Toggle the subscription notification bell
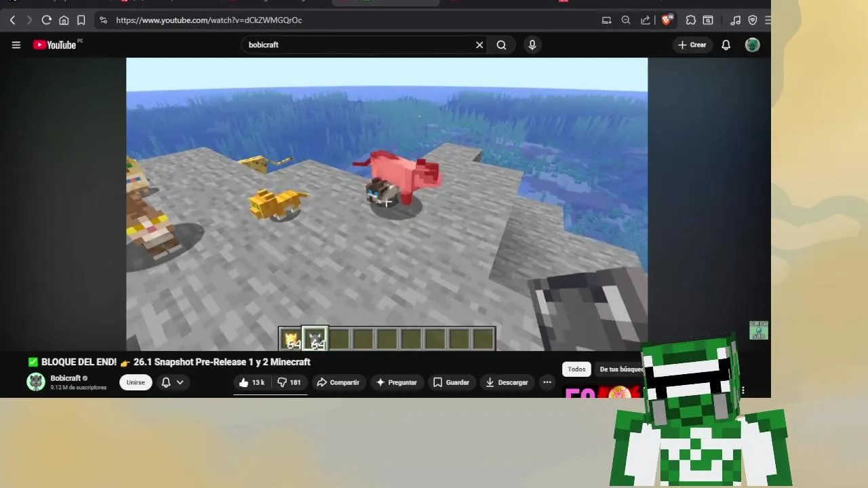Viewport: 868px width, 488px height. (x=165, y=382)
